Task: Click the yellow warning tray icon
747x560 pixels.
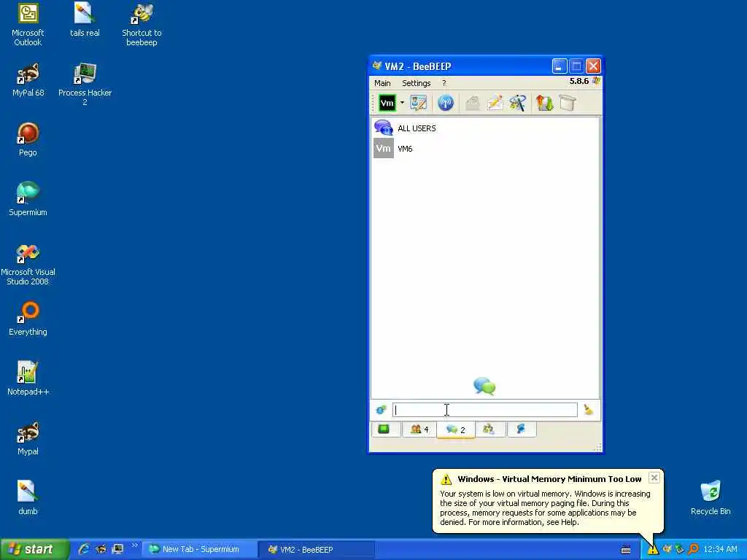Action: (652, 550)
